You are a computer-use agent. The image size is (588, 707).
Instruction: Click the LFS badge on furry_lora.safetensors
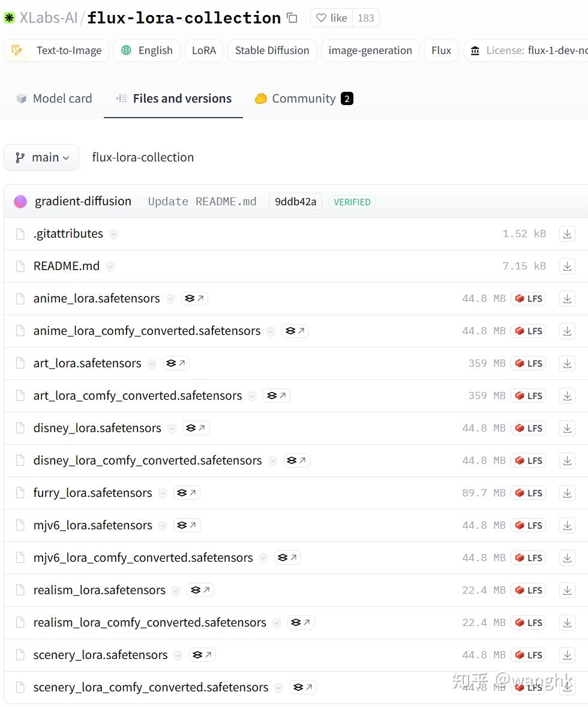click(x=529, y=493)
